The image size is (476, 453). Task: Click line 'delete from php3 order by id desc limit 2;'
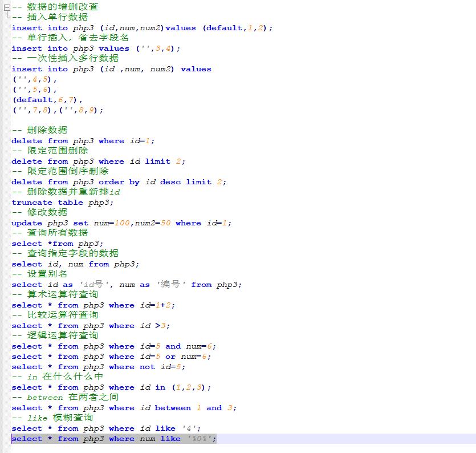119,182
